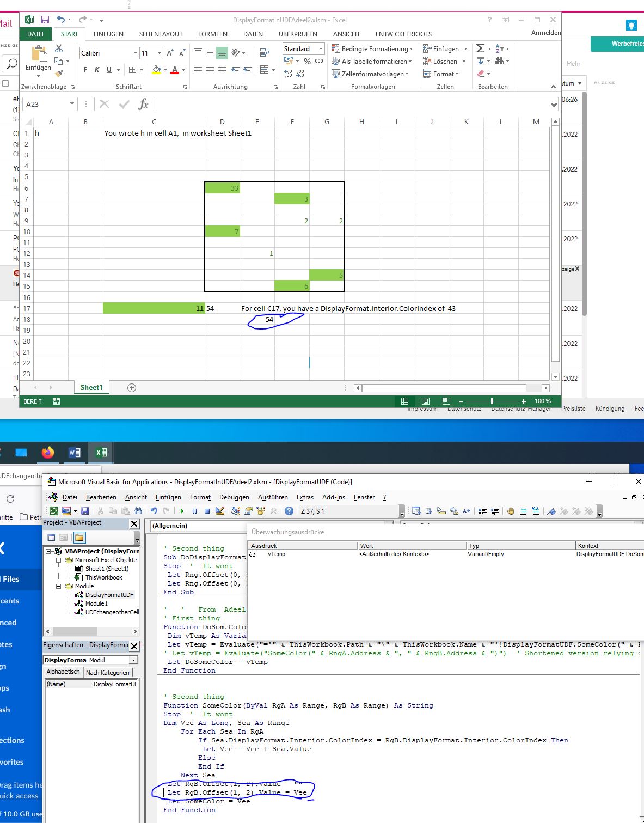This screenshot has width=644, height=823.
Task: Click the Excel zoom slider handle
Action: (492, 401)
